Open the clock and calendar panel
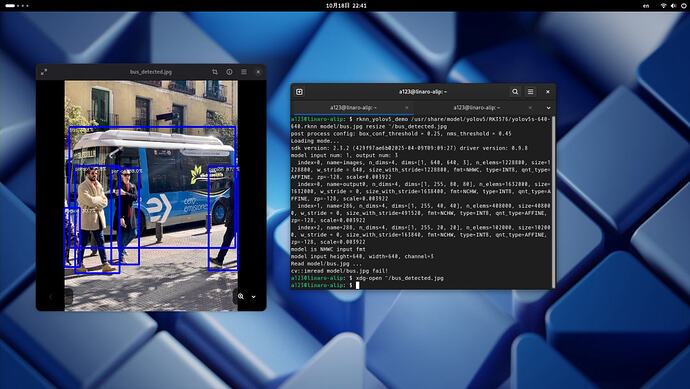 click(346, 6)
